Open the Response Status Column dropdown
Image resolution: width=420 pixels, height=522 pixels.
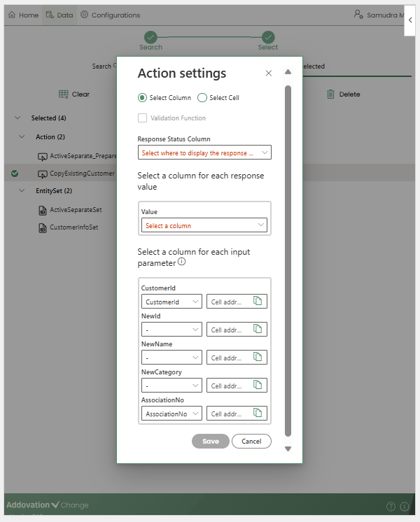pyautogui.click(x=204, y=153)
